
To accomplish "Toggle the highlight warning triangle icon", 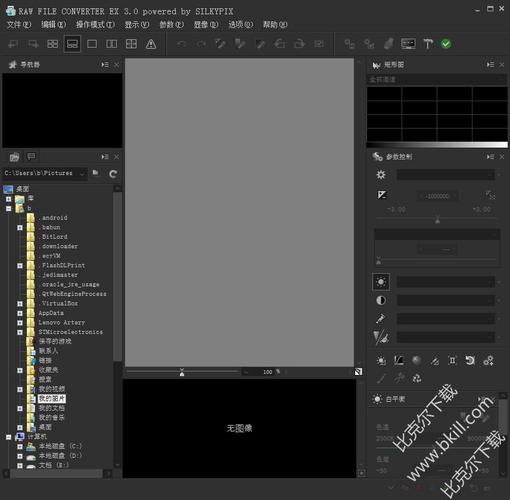I will point(151,44).
